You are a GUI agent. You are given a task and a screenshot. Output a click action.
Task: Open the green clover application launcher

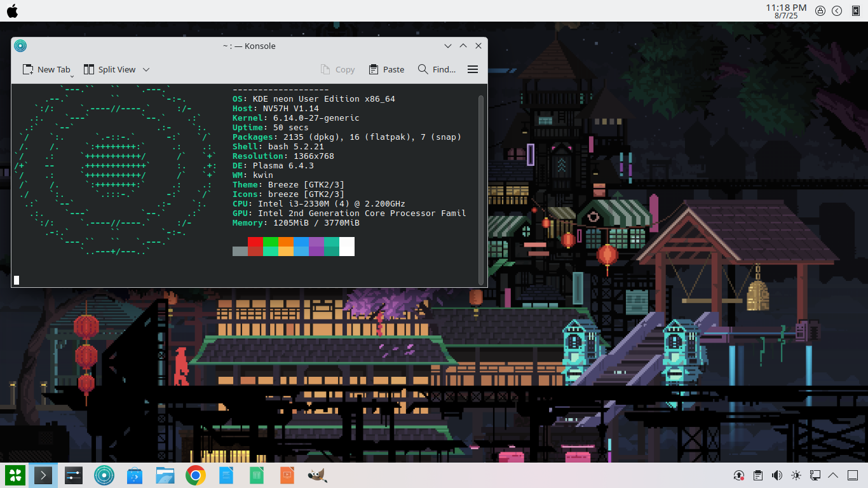click(x=15, y=475)
